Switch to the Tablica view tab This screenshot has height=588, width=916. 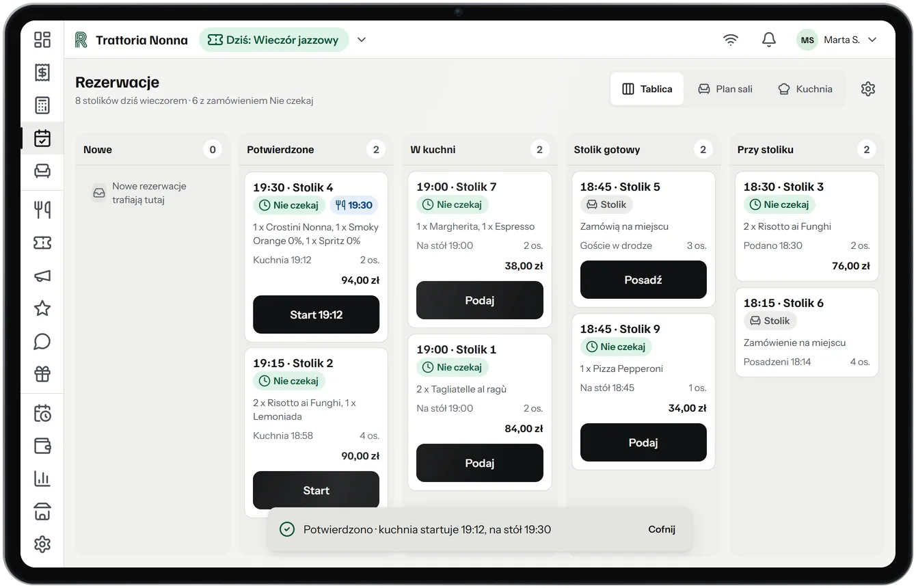click(x=647, y=89)
